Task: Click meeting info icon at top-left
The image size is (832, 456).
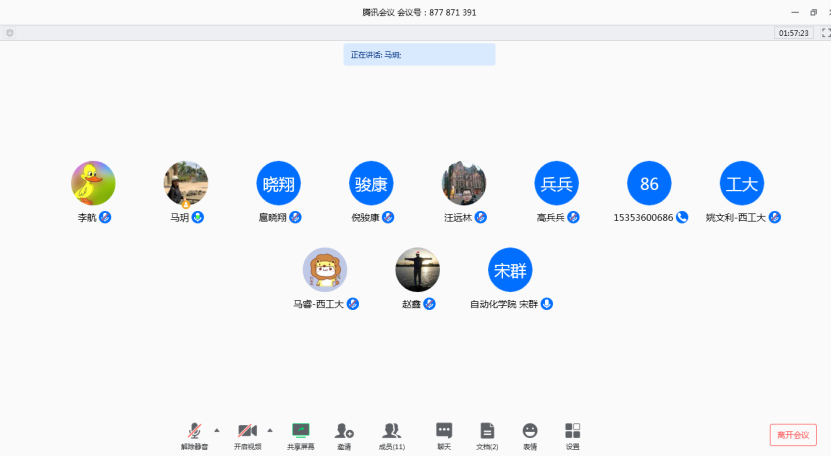Action: pyautogui.click(x=10, y=33)
